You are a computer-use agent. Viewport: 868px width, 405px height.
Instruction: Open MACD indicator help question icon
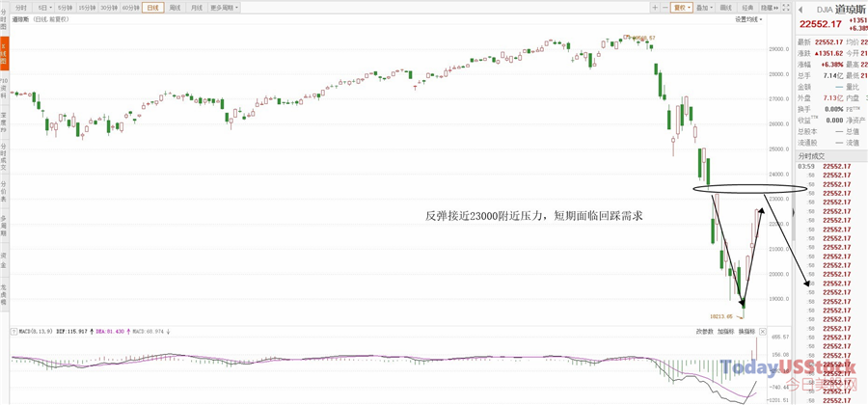[14, 332]
